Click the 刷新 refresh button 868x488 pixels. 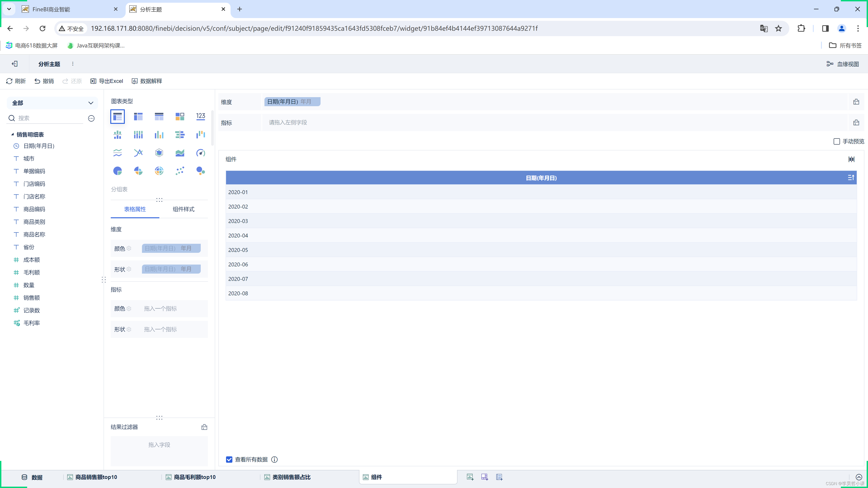click(x=16, y=81)
